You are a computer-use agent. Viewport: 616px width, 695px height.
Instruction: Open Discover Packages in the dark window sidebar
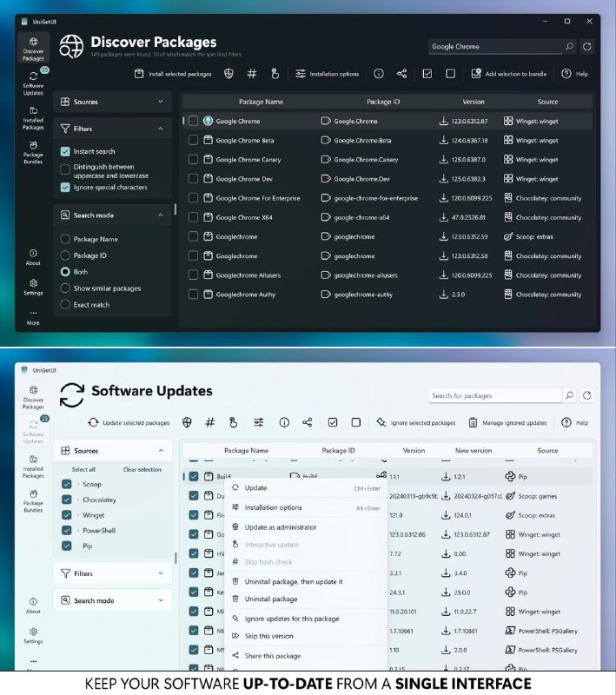pyautogui.click(x=33, y=49)
